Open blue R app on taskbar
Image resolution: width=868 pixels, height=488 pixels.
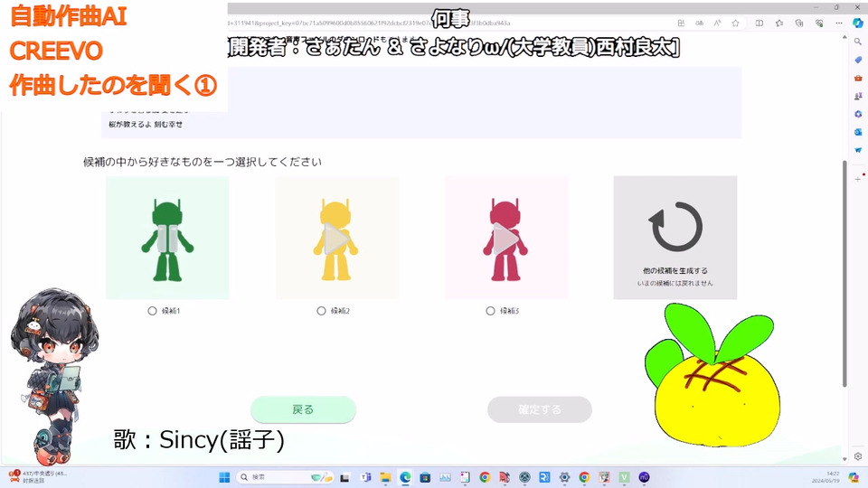[x=544, y=477]
